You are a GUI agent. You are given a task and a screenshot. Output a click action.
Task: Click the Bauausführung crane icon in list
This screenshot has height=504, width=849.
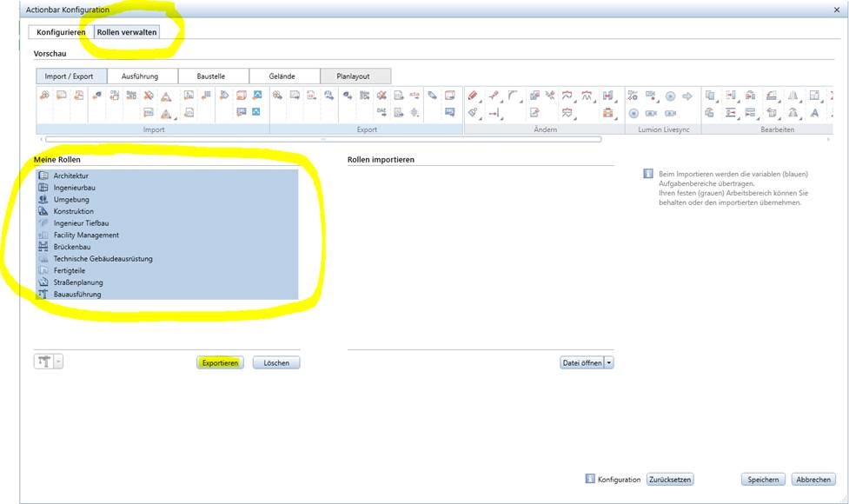click(x=44, y=295)
